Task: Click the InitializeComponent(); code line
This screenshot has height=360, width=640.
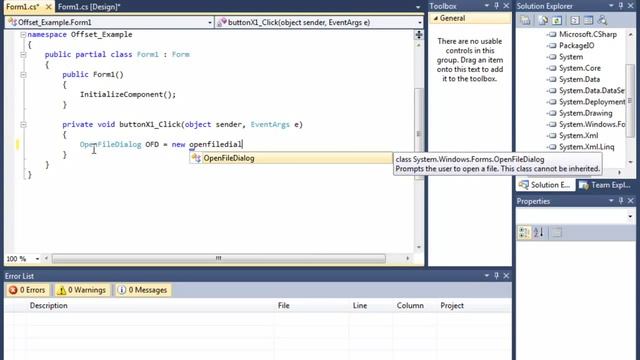Action: [x=128, y=95]
